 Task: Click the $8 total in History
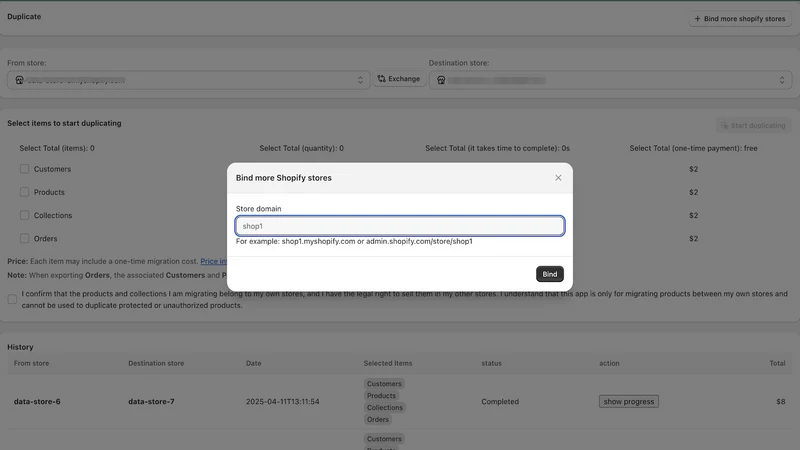tap(781, 402)
